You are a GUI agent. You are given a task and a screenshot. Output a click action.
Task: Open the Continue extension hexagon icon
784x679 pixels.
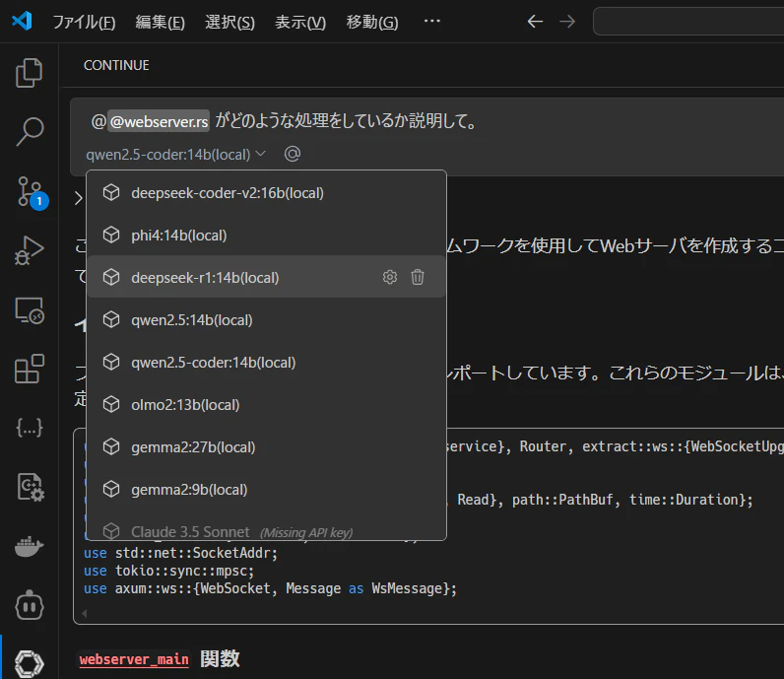29,663
